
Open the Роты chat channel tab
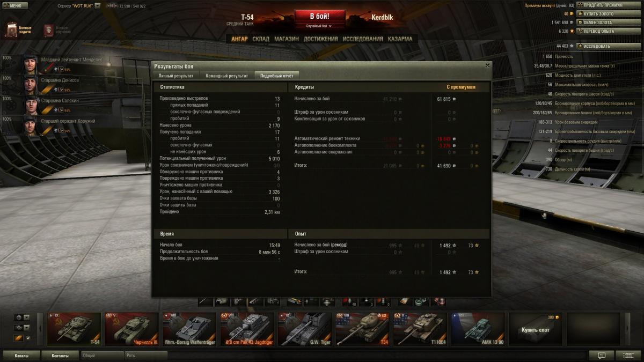(x=146, y=356)
